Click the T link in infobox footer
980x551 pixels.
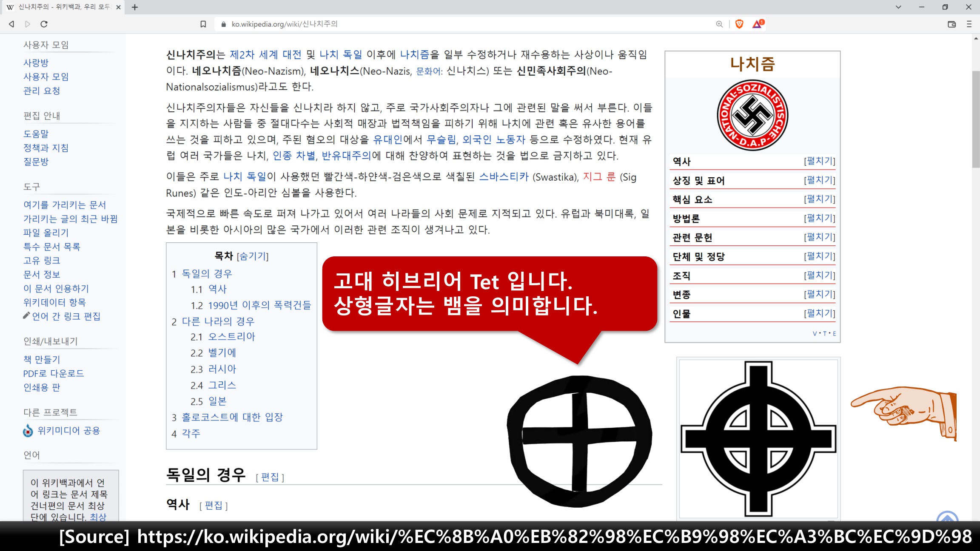(824, 334)
